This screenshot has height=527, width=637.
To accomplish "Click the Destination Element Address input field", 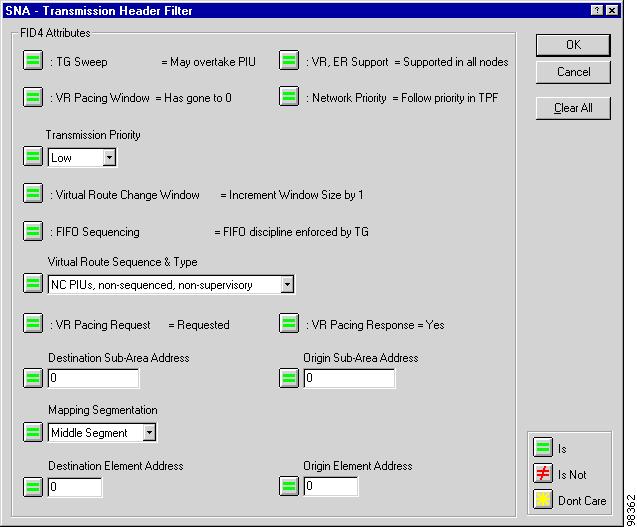I will (75, 487).
